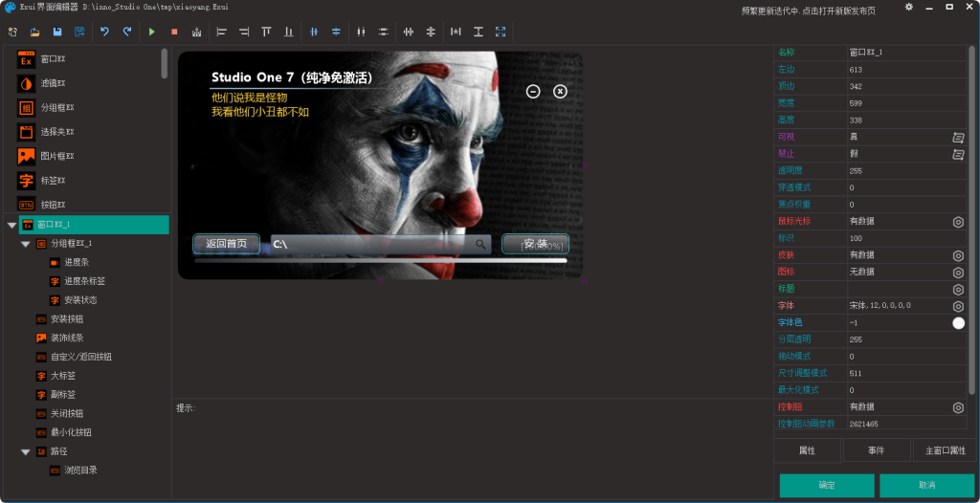Align selected controls to right edge
Screen dimensions: 980x503
244,32
